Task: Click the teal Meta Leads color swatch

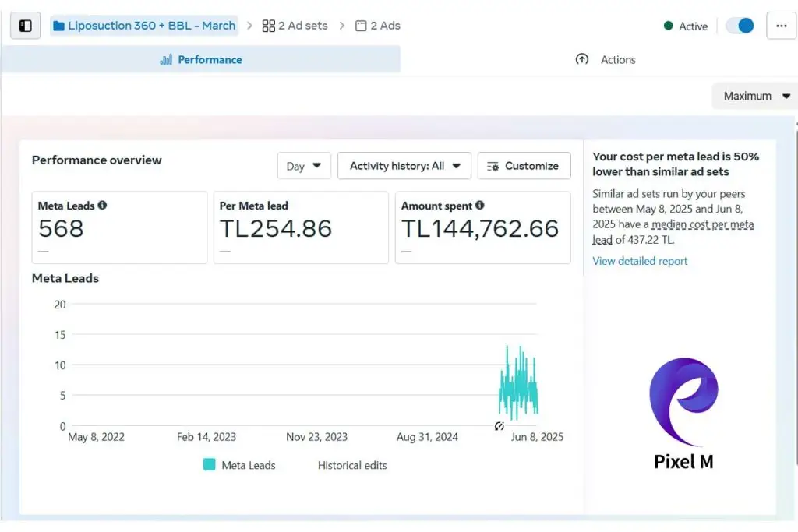Action: coord(210,465)
